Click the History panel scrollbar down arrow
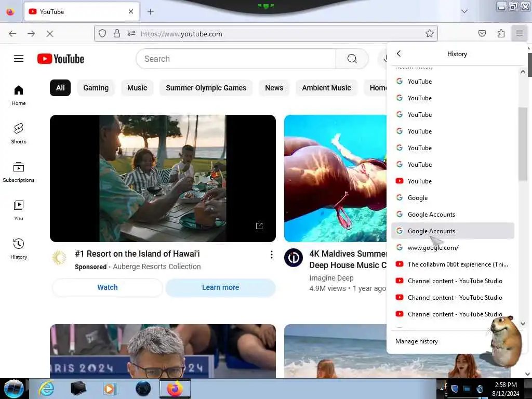 [523, 324]
